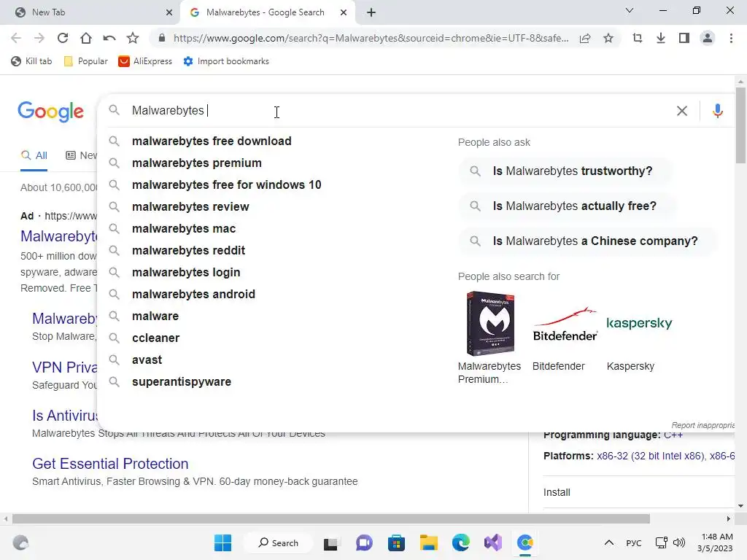Click the Kill tab bookmark
The height and width of the screenshot is (560, 747).
point(31,61)
